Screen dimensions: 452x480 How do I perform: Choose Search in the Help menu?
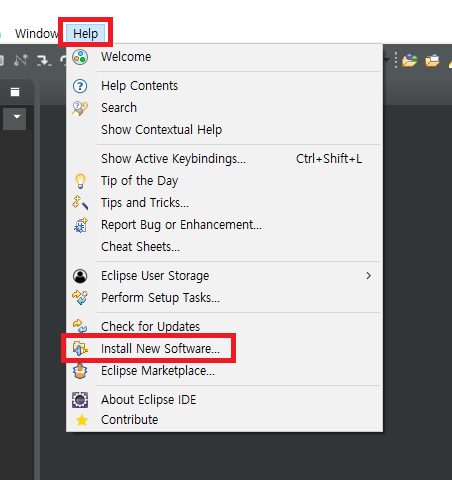pos(224,108)
